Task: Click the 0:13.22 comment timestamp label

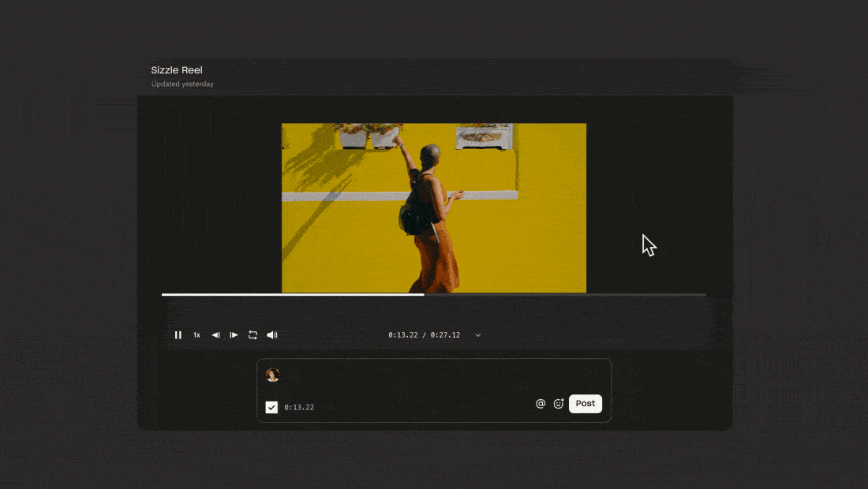Action: click(x=299, y=407)
